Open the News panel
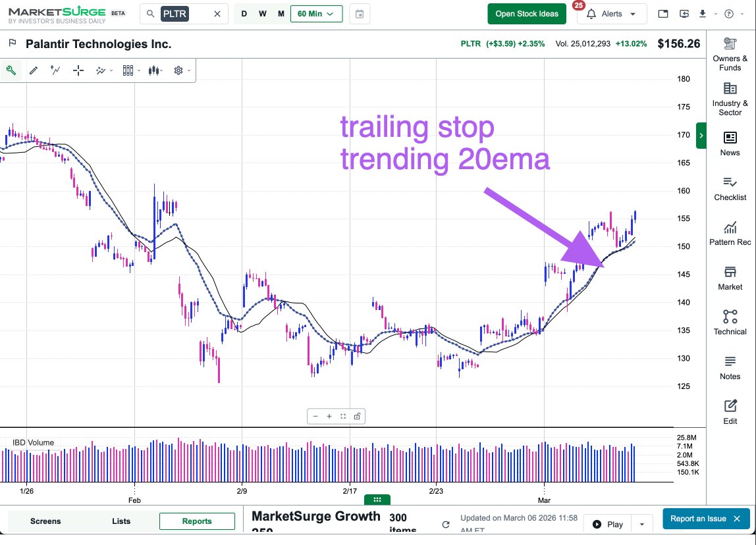The height and width of the screenshot is (545, 756). [x=730, y=143]
